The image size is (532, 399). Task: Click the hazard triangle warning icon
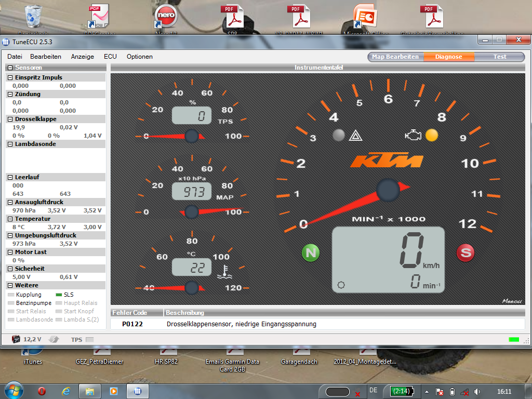[355, 136]
